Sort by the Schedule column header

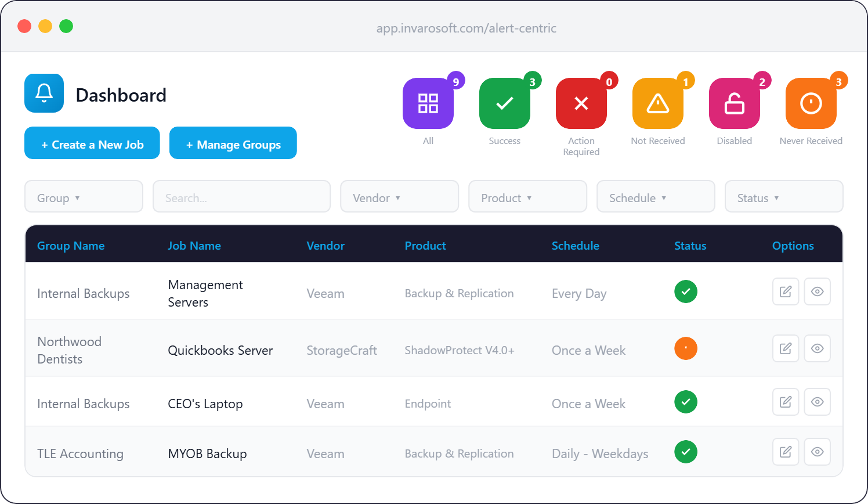576,246
